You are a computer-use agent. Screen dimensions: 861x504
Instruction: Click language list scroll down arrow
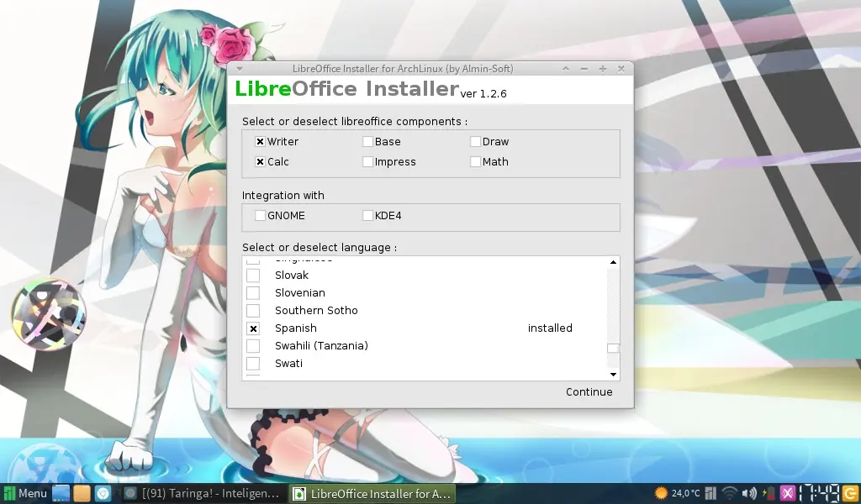(613, 375)
